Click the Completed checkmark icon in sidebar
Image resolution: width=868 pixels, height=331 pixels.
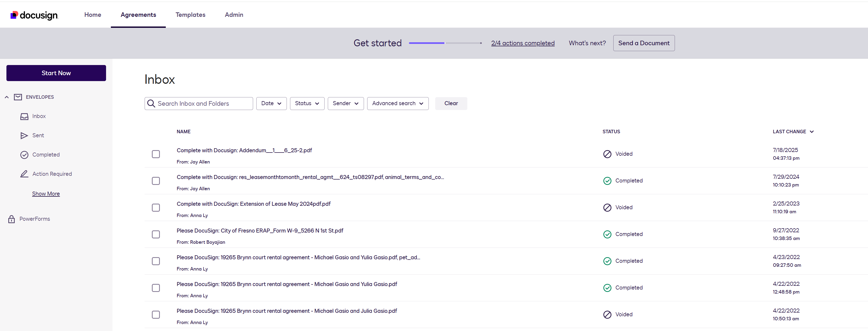pyautogui.click(x=24, y=155)
